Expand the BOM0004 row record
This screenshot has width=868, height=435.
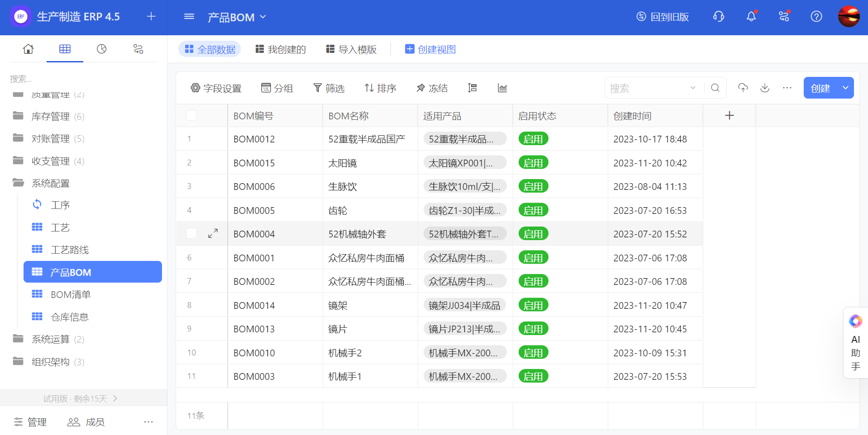click(213, 234)
